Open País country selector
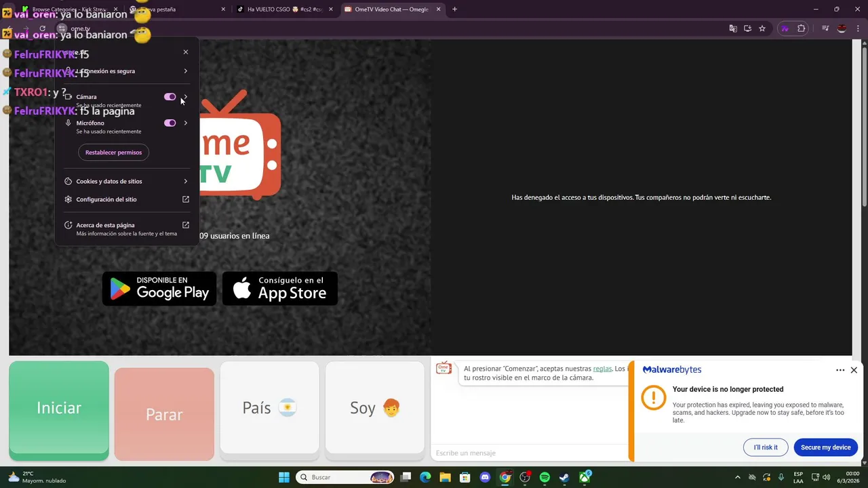This screenshot has height=488, width=868. 269,407
